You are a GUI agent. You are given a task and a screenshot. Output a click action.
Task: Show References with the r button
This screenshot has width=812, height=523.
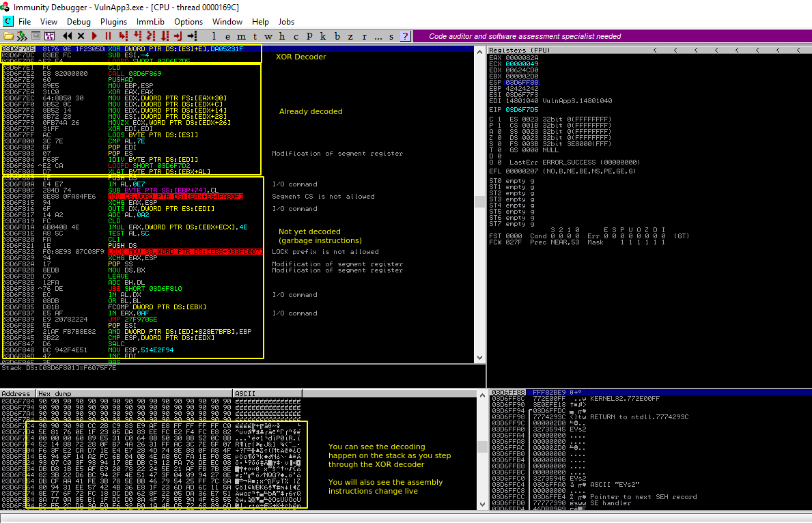(x=364, y=36)
